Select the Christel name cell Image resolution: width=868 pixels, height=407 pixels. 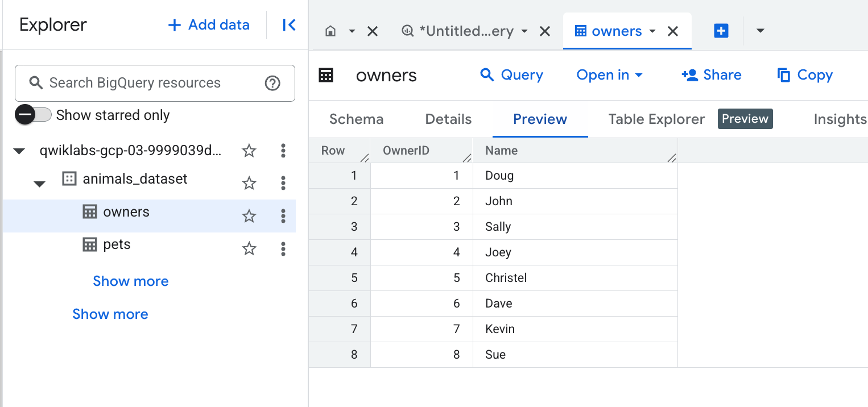click(x=575, y=279)
